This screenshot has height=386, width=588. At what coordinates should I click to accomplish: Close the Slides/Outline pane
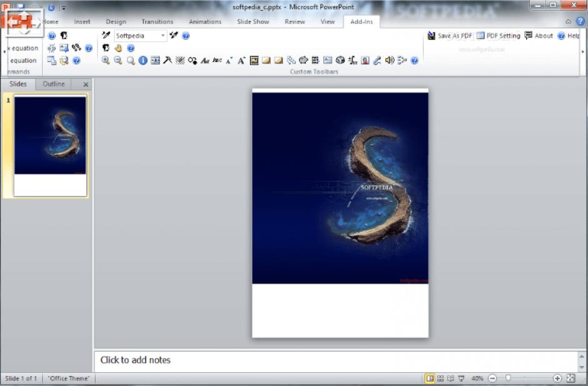click(86, 84)
